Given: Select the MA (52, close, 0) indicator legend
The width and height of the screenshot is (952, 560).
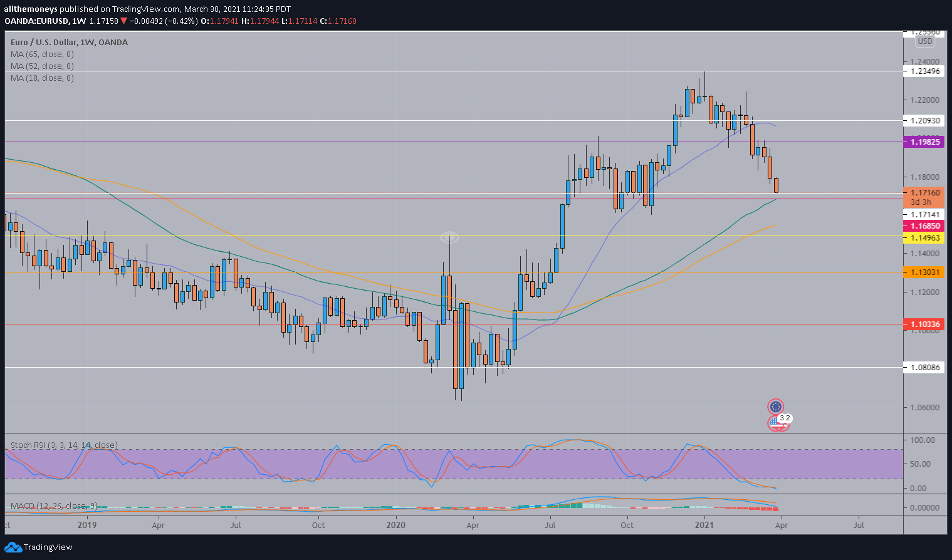Looking at the screenshot, I should tap(42, 66).
